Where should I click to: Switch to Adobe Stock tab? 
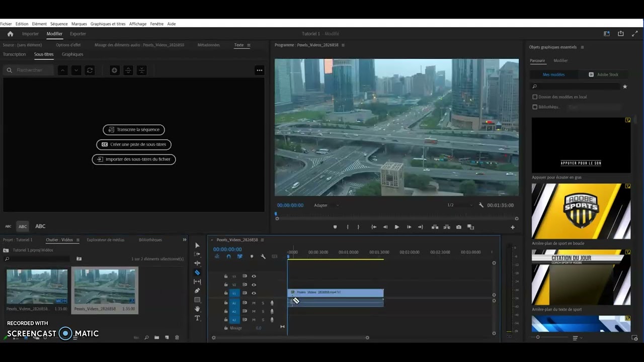pos(604,74)
